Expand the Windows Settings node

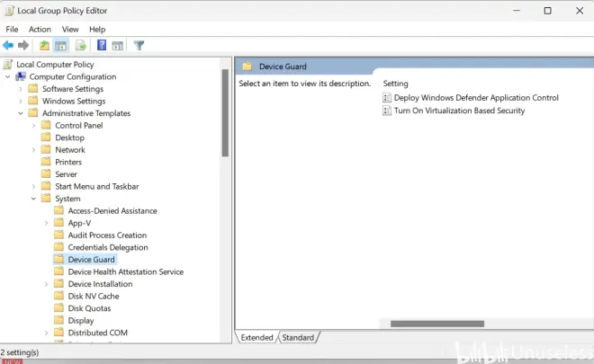coord(21,101)
